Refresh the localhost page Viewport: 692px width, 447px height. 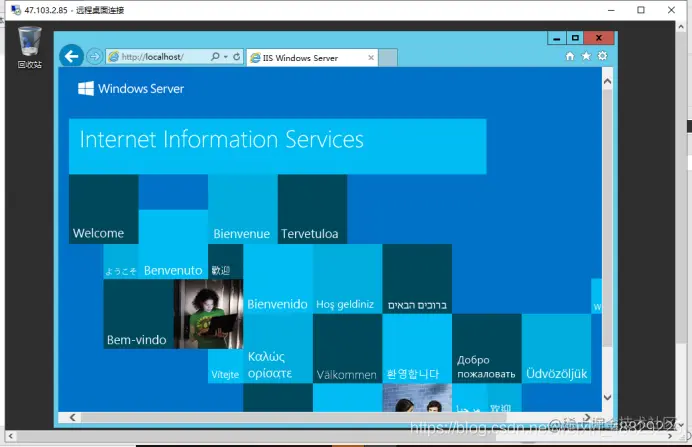(237, 56)
